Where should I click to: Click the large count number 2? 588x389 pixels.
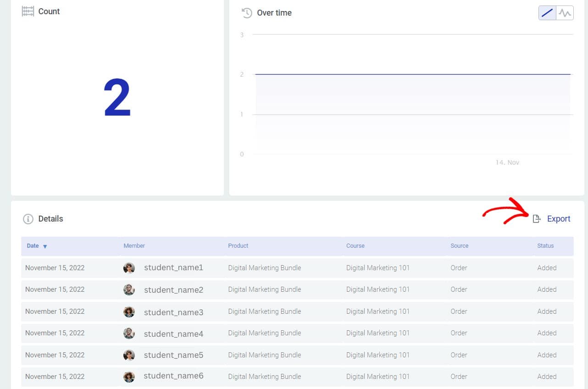(x=117, y=99)
